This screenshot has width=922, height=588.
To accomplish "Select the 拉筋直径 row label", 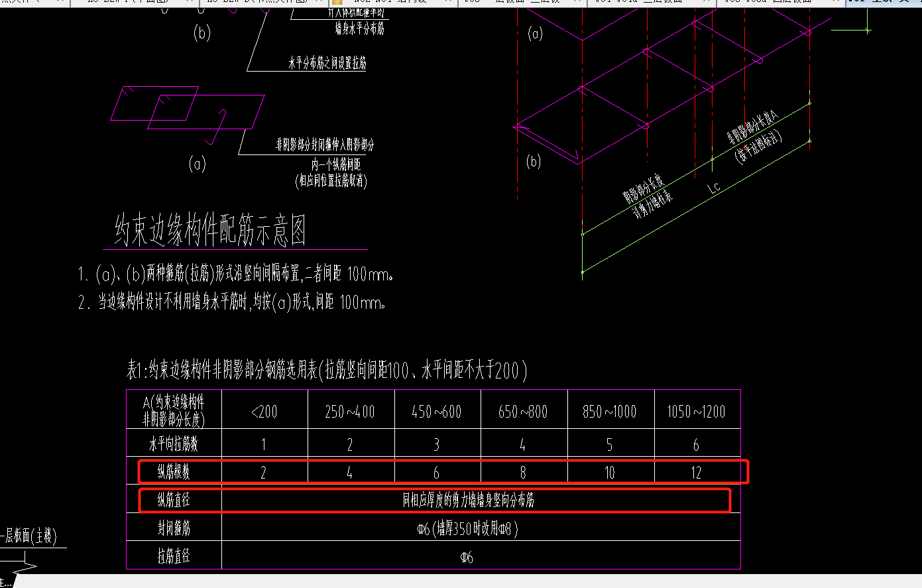I will (x=174, y=556).
